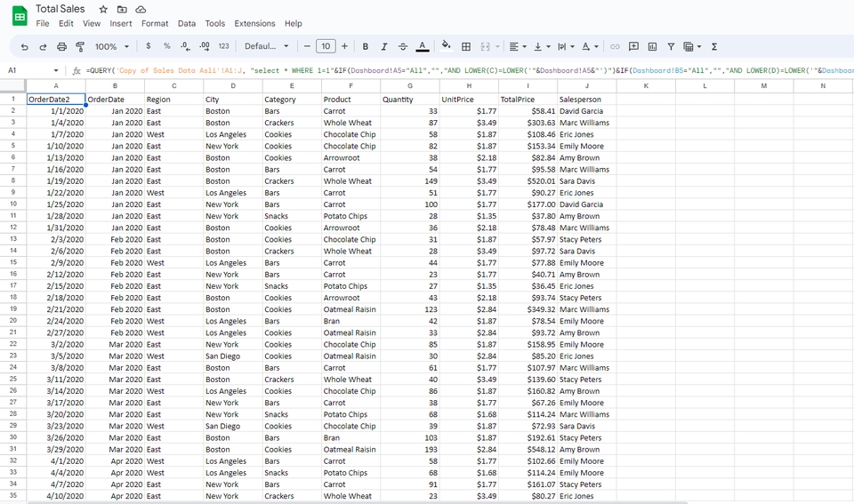This screenshot has height=504, width=854.
Task: Open the horizontal align dropdown
Action: pyautogui.click(x=518, y=47)
